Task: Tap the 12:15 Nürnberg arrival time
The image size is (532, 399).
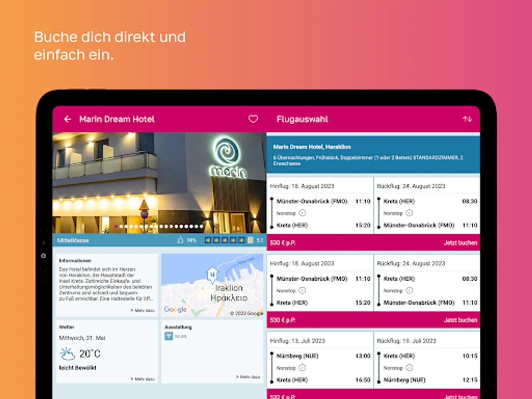Action: (x=469, y=380)
